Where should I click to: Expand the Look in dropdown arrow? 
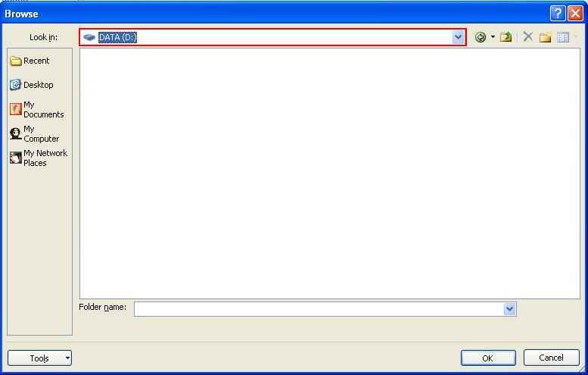pos(458,37)
